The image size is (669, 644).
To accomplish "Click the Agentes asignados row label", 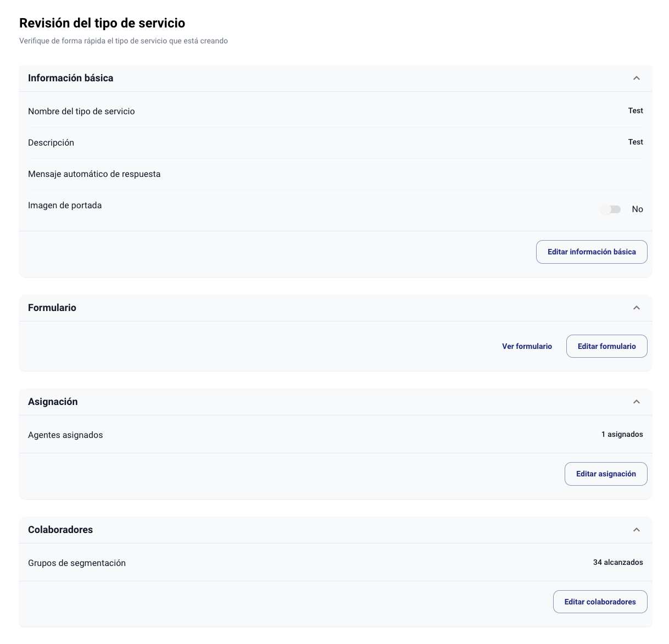I will (65, 435).
